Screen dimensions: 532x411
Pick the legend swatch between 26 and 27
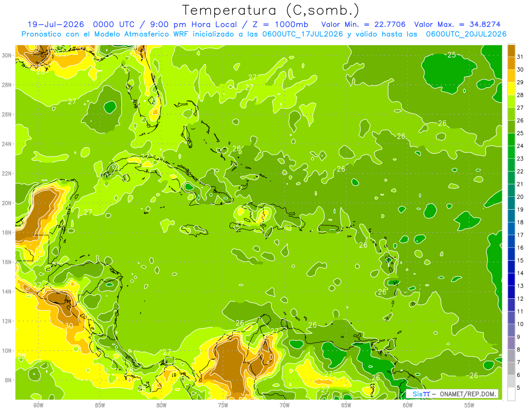[511, 114]
